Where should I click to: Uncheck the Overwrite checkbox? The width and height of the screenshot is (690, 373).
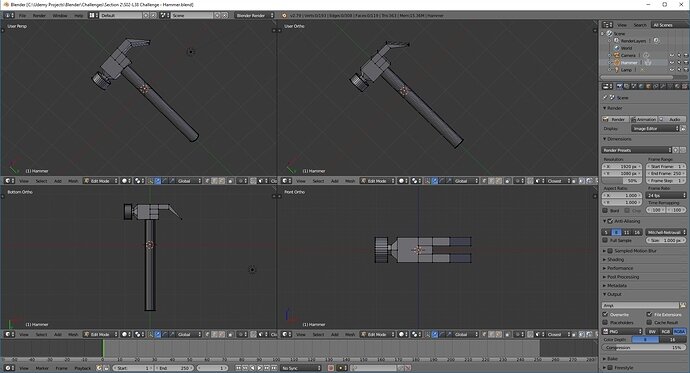click(605, 314)
